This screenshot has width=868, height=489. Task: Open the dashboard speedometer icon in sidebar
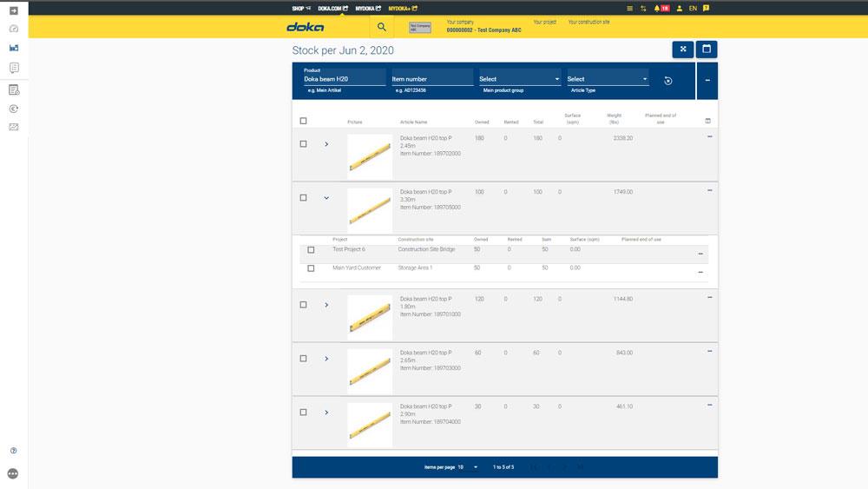tap(13, 29)
